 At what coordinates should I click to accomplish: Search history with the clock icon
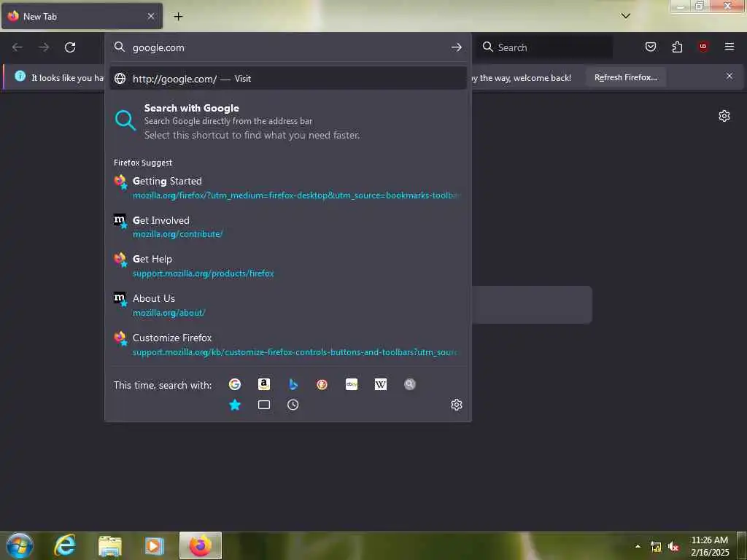(x=293, y=405)
